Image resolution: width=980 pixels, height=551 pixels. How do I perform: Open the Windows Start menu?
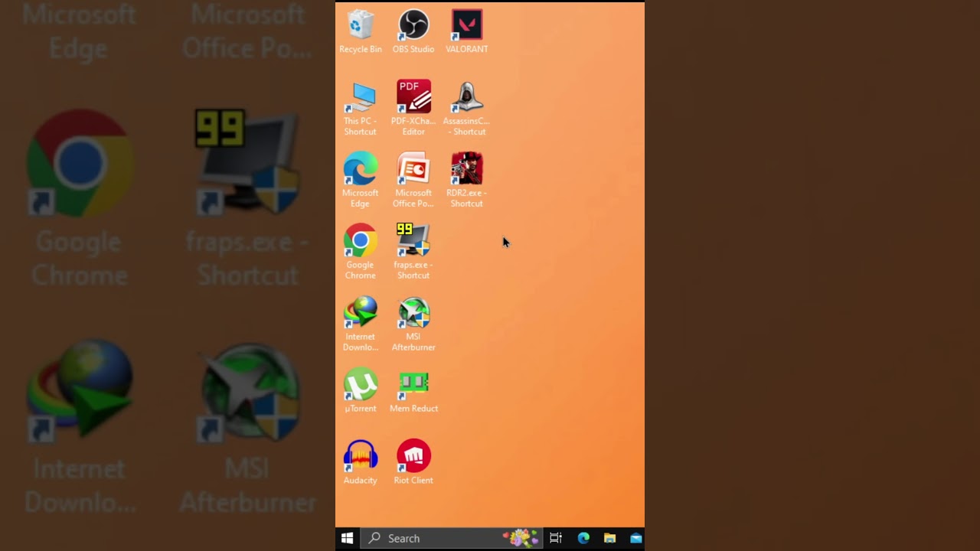click(x=347, y=539)
